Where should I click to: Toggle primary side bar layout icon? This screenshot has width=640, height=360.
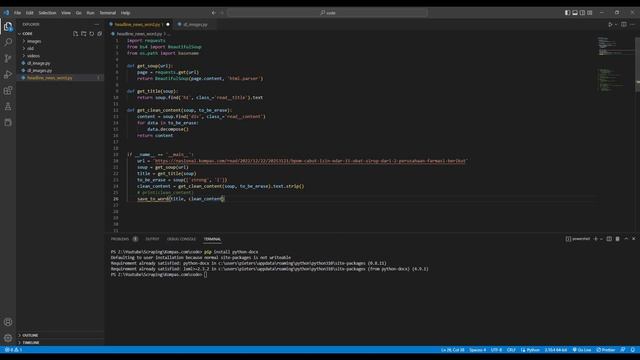tap(567, 13)
